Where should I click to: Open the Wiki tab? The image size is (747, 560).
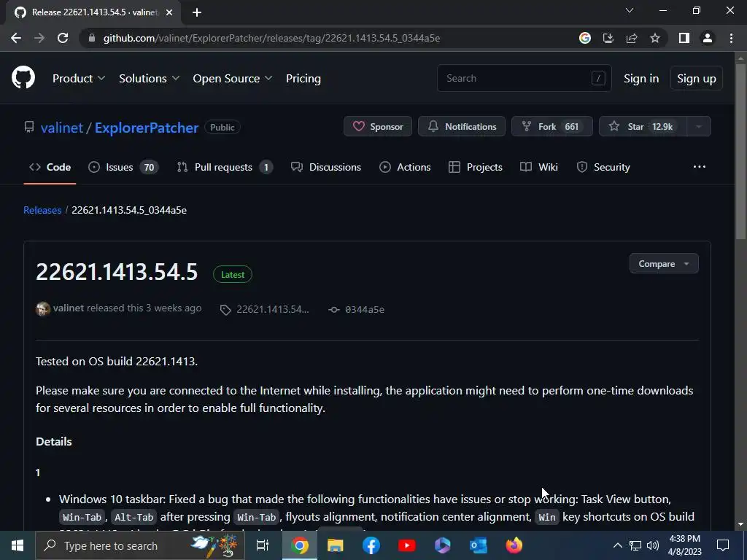point(539,167)
